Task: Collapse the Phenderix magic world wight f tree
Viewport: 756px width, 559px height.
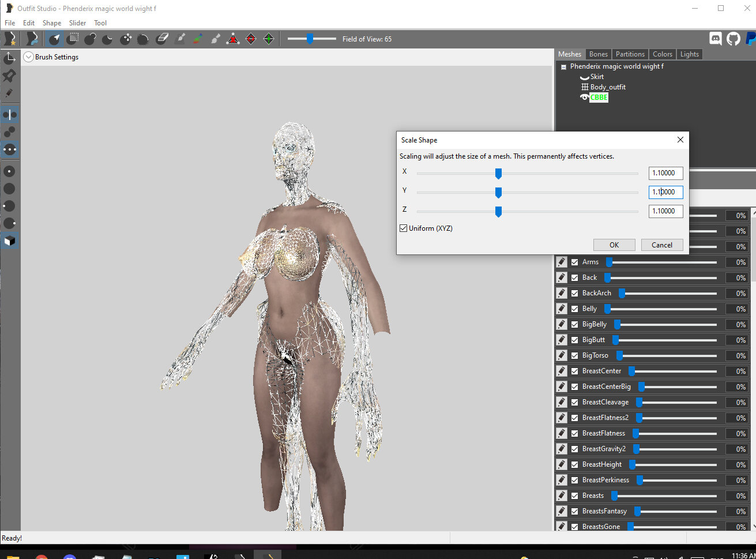Action: (x=563, y=67)
